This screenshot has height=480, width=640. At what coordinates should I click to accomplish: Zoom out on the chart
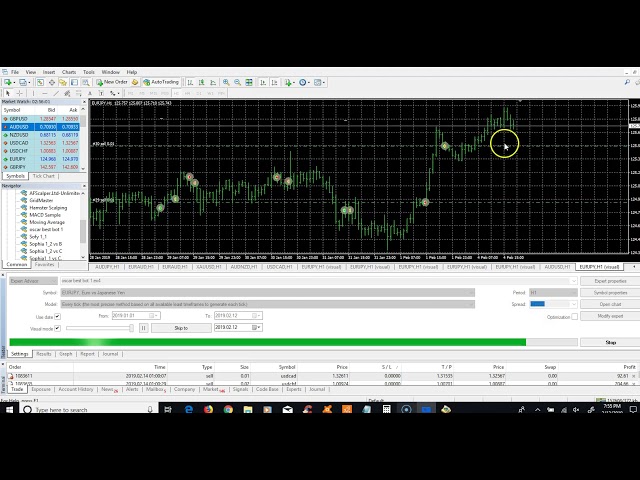pos(238,82)
